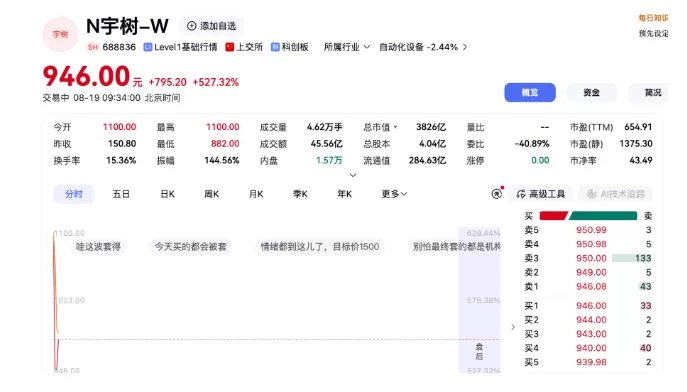Click the 卖4 price 950.98
The width and height of the screenshot is (687, 392).
(591, 244)
